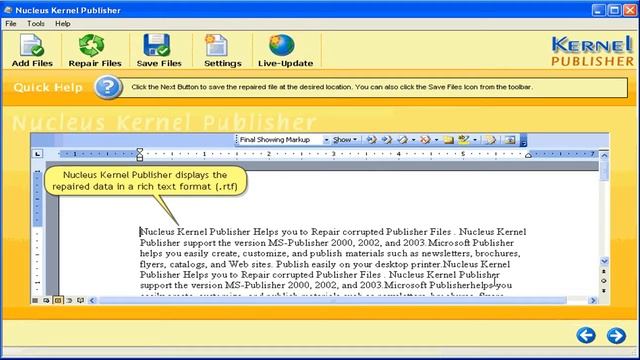This screenshot has height=360, width=640.
Task: Open the Help menu
Action: click(x=63, y=24)
